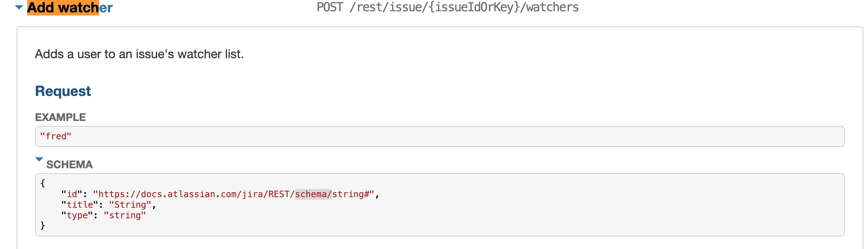Click the Request section heading
This screenshot has width=868, height=249.
63,91
